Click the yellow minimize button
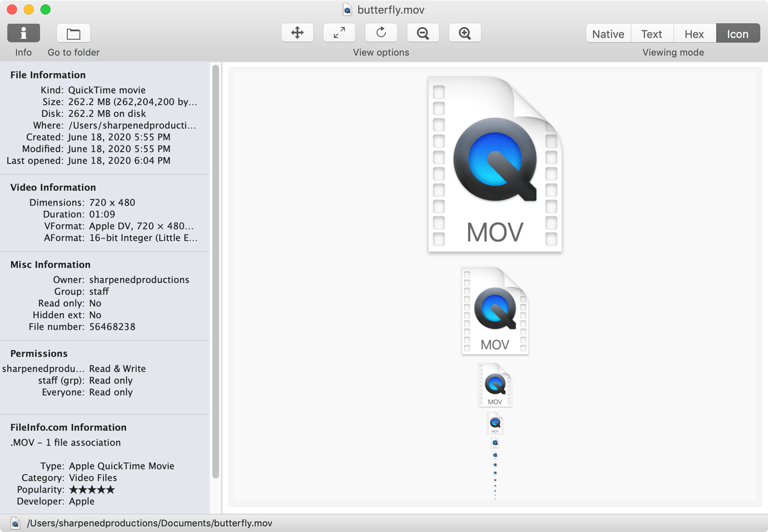768x532 pixels. 28,9
